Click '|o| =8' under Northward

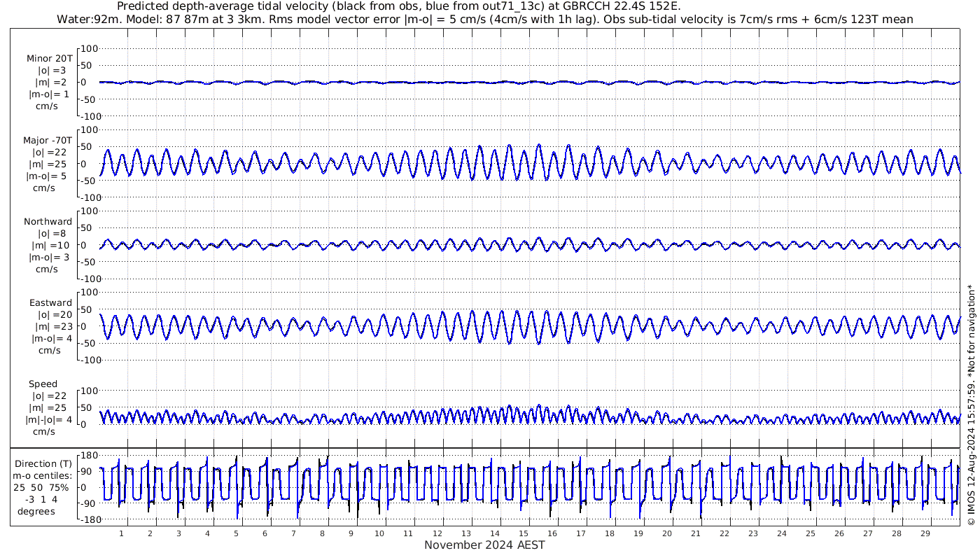click(52, 234)
